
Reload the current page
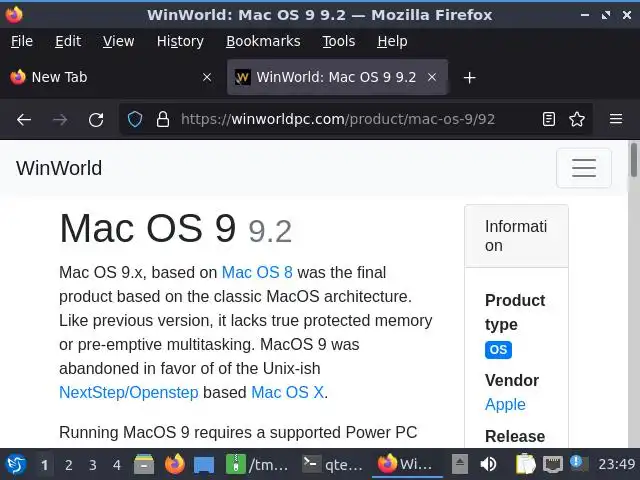96,119
